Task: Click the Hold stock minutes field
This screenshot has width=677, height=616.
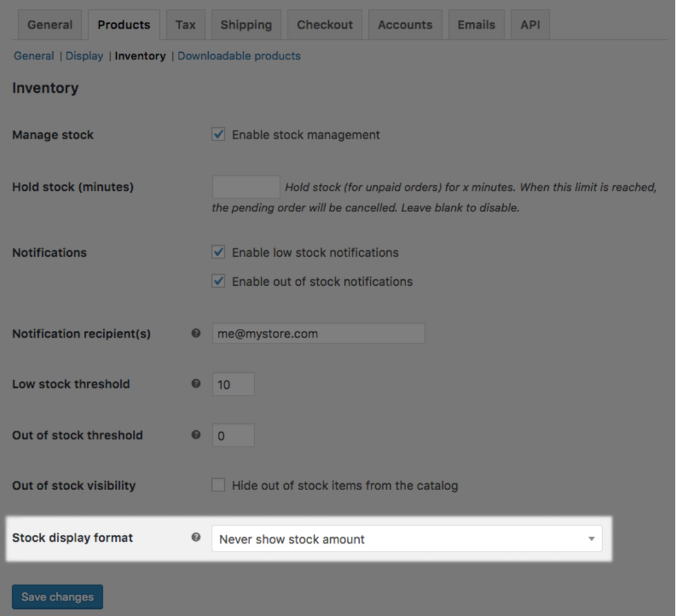Action: coord(246,187)
